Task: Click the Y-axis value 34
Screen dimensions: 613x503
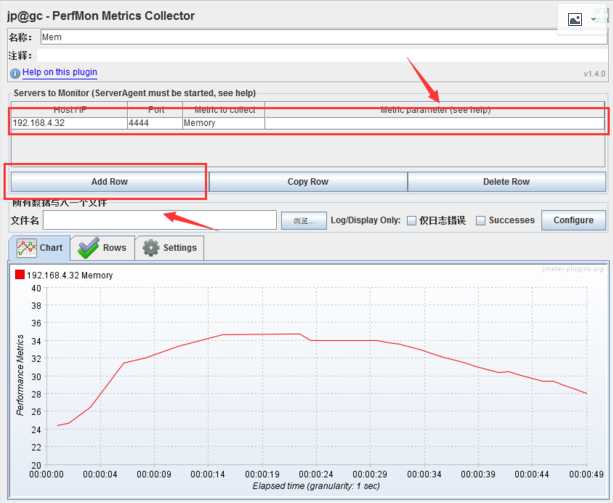Action: 36,341
